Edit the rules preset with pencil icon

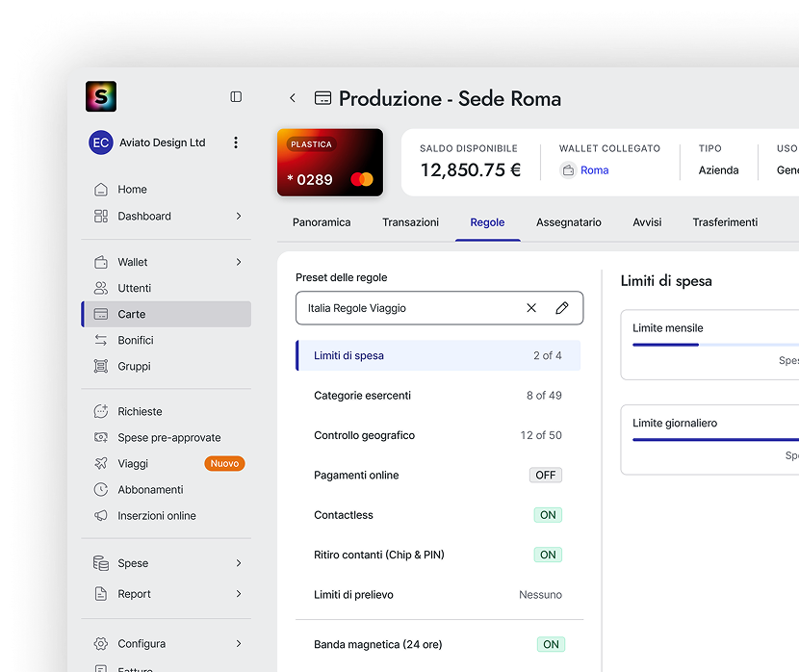562,308
